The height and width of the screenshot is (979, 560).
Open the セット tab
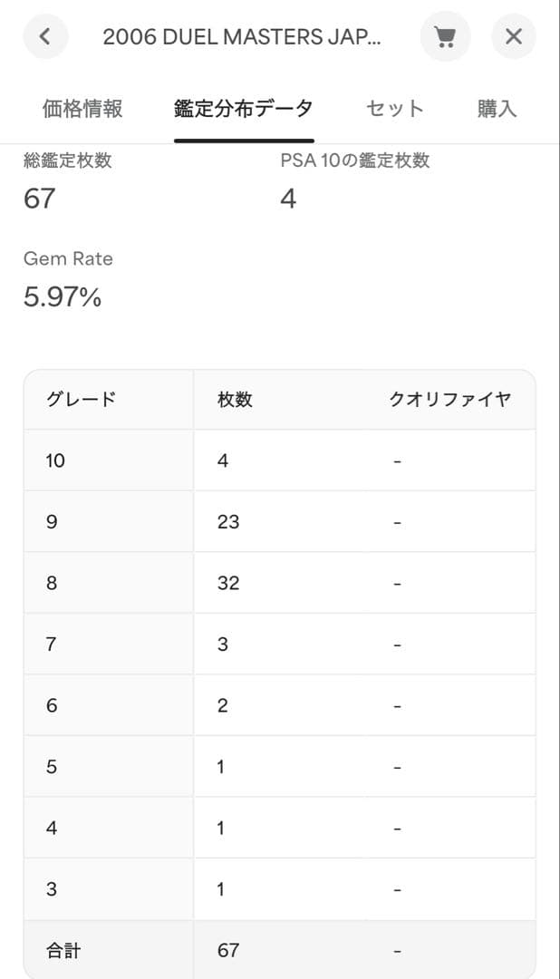pos(395,109)
